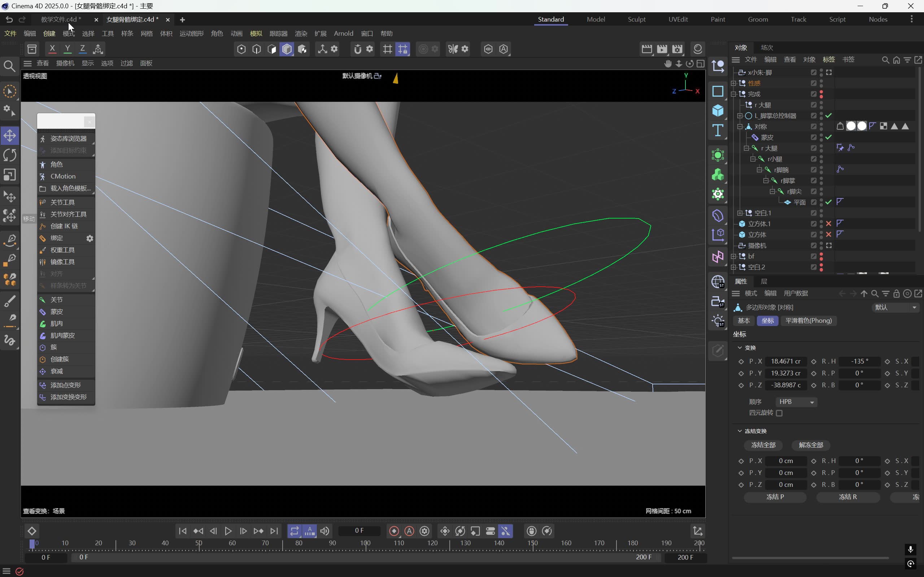
Task: Select the Rotate tool in left toolbar
Action: pos(10,155)
